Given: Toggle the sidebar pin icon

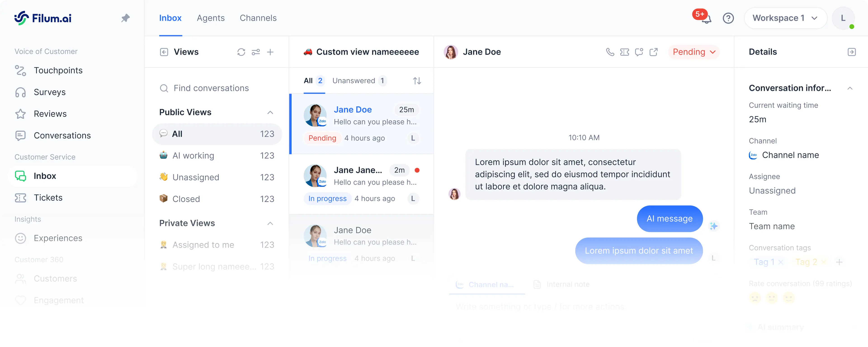Looking at the screenshot, I should [x=125, y=18].
